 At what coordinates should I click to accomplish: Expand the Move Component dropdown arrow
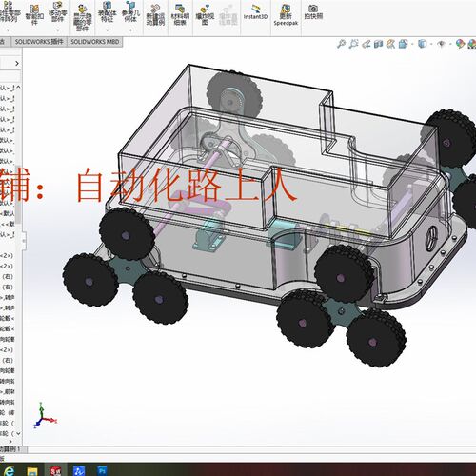pos(58,30)
